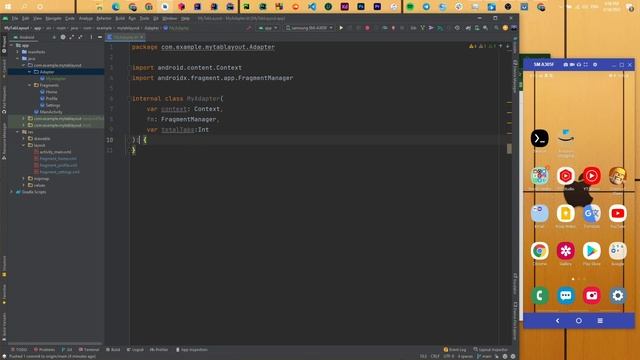
Task: Open the phone Settings gear app
Action: (618, 296)
